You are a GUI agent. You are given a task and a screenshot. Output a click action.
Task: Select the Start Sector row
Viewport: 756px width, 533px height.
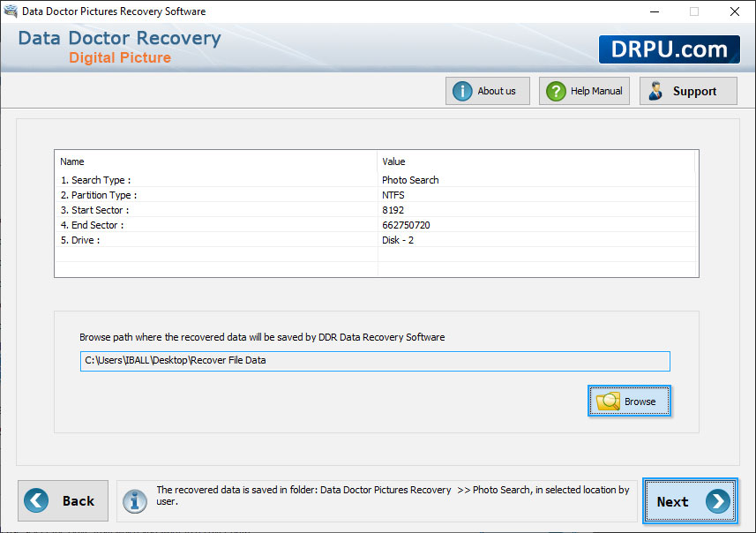click(376, 210)
